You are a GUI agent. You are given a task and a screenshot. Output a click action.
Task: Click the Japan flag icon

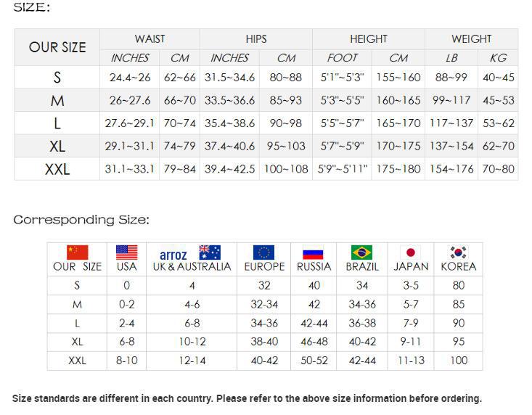(x=411, y=252)
